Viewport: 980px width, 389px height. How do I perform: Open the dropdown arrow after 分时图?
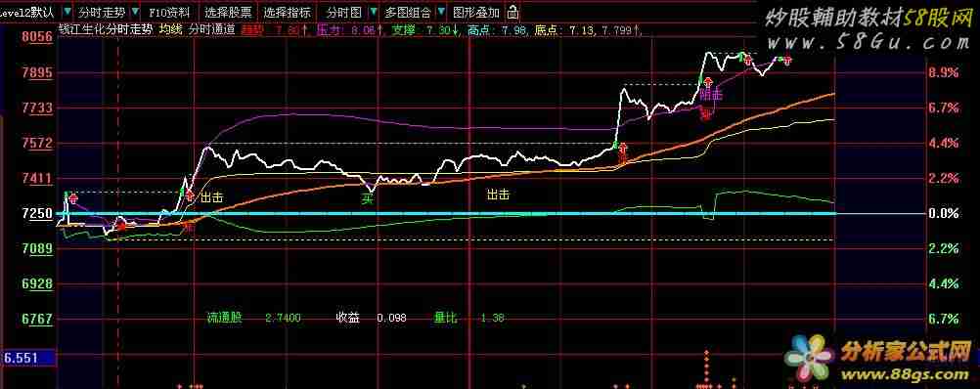tap(374, 12)
